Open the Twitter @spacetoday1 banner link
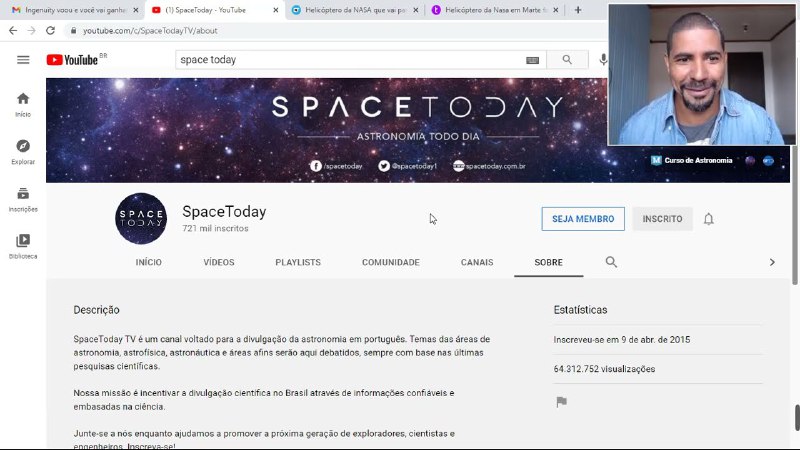This screenshot has width=800, height=450. (x=408, y=166)
